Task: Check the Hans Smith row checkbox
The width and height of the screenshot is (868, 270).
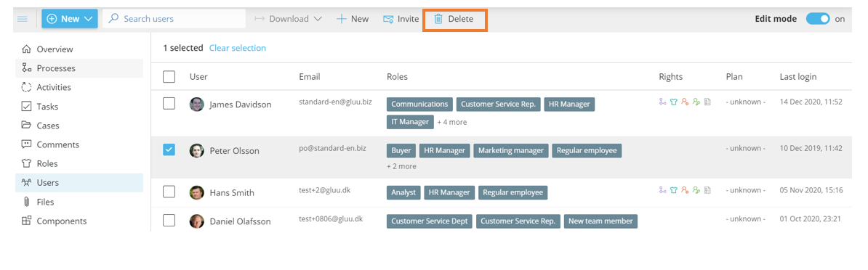Action: coord(169,192)
